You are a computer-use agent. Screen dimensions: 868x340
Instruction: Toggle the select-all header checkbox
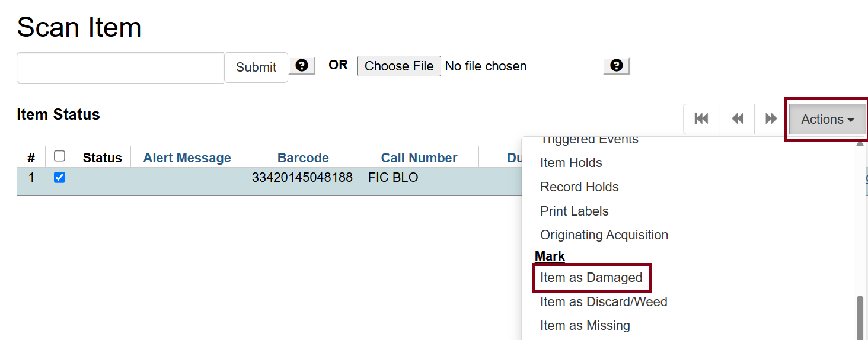coord(59,156)
